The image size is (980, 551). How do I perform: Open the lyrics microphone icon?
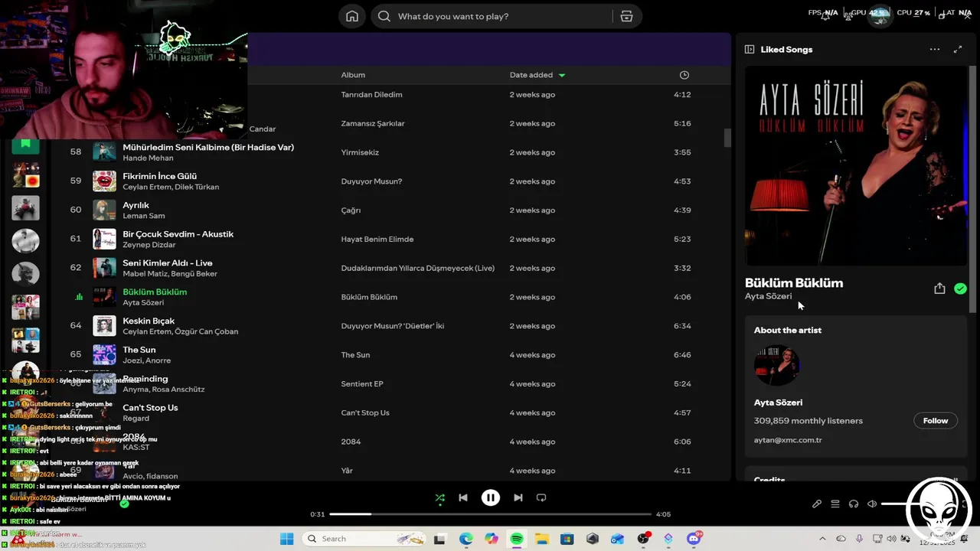coord(817,504)
